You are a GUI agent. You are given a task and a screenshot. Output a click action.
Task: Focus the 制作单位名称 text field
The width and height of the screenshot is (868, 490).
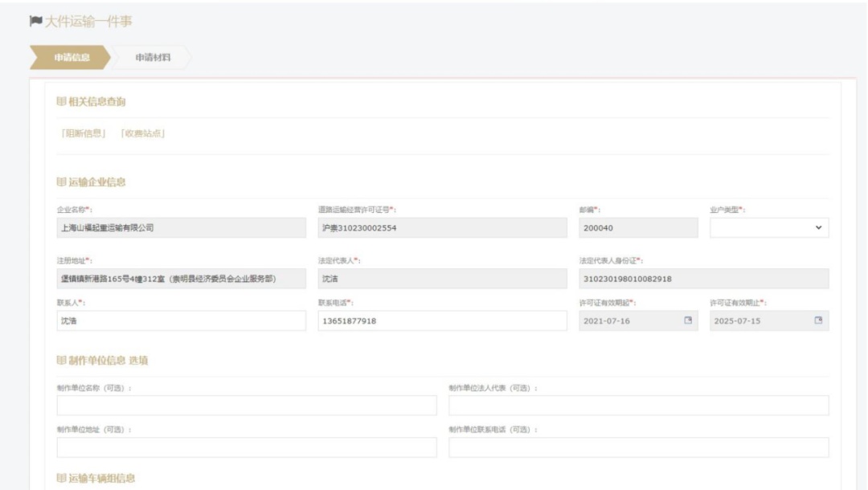[x=247, y=406]
